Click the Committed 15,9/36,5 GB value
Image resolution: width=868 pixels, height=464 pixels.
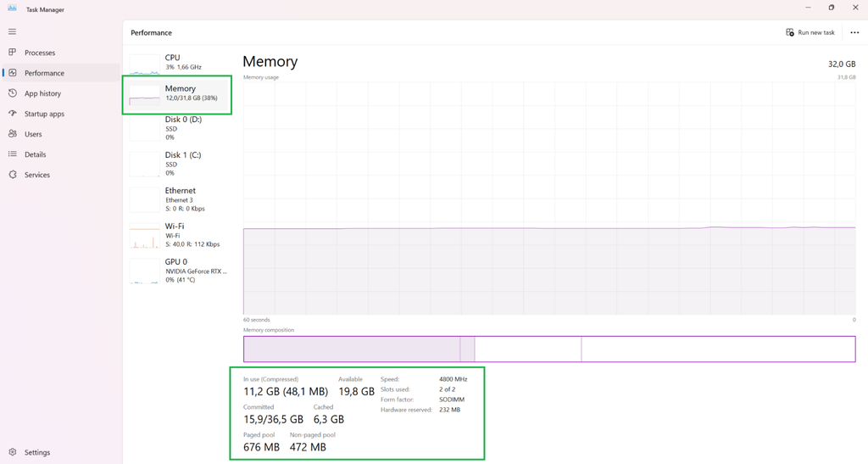pos(274,419)
